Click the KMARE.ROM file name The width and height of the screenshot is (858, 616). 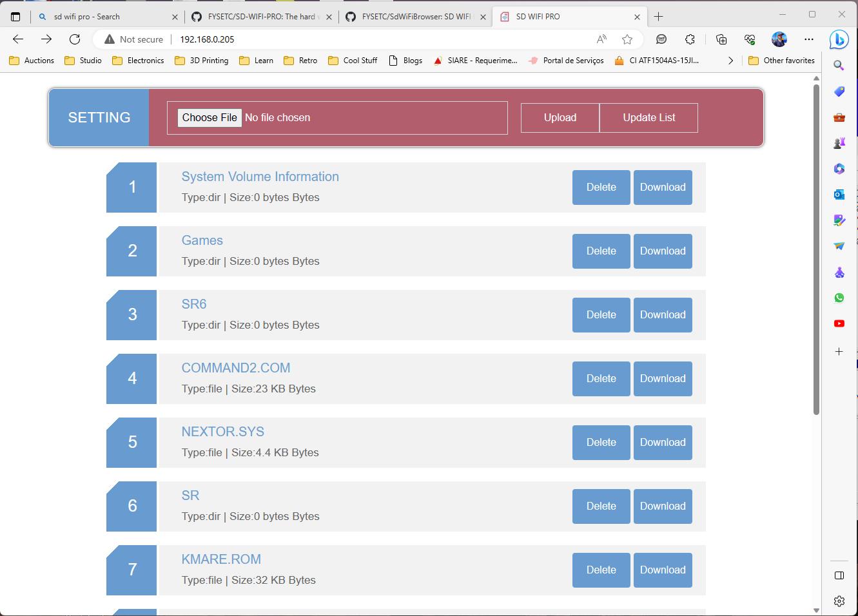coord(221,559)
